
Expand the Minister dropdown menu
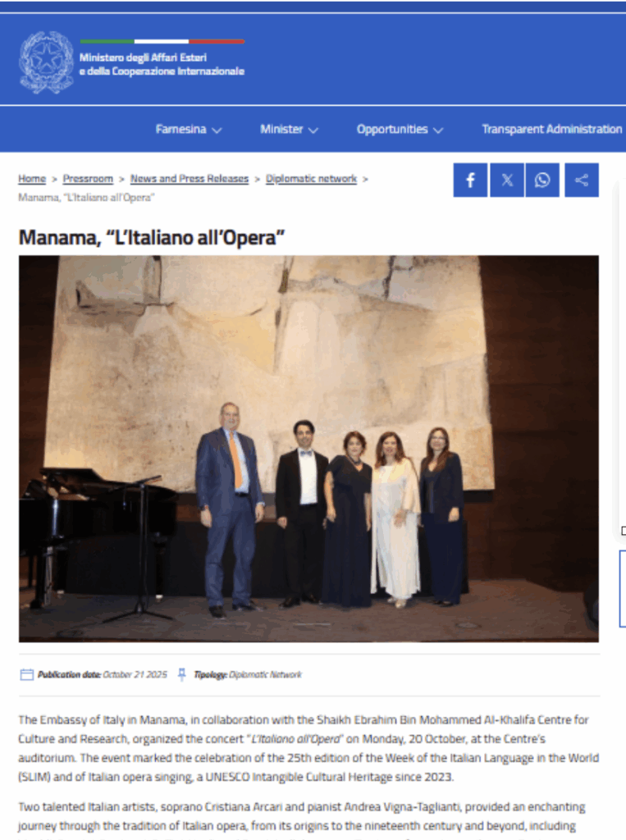tap(289, 129)
